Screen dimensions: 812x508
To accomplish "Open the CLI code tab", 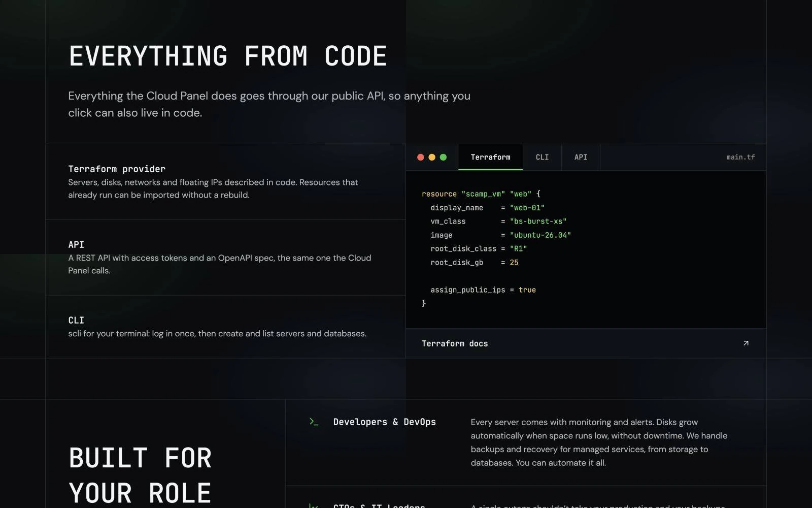I will click(542, 157).
